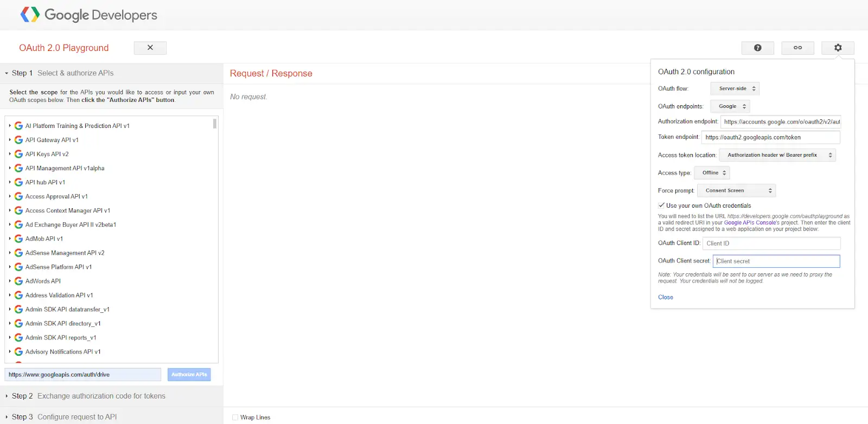The image size is (868, 424).
Task: Click the OAuth Client ID field
Action: 771,243
